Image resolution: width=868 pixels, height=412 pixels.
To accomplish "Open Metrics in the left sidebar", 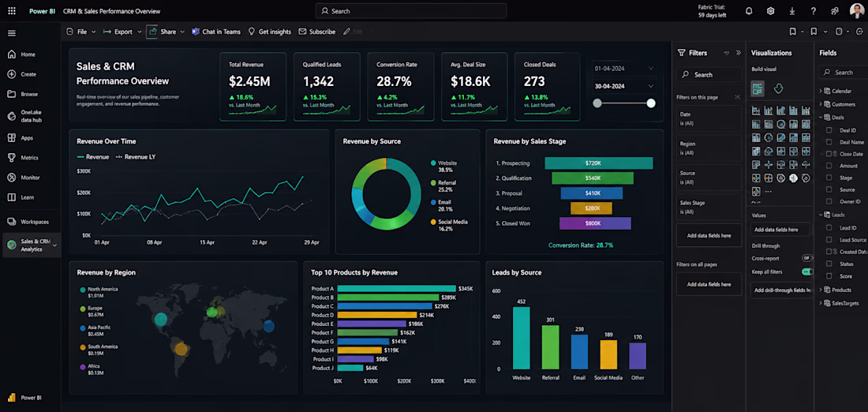I will click(x=23, y=158).
